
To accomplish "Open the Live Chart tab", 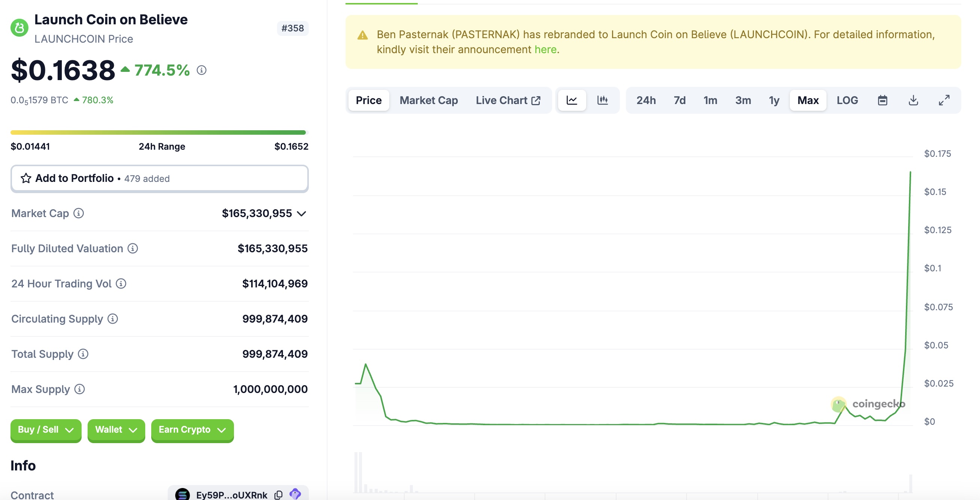I will pos(508,100).
